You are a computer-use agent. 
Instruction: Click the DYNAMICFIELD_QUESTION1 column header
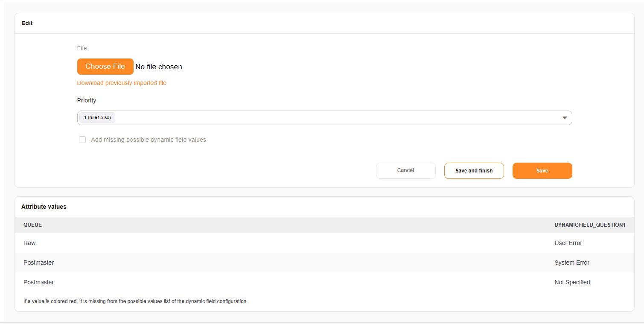pos(590,225)
